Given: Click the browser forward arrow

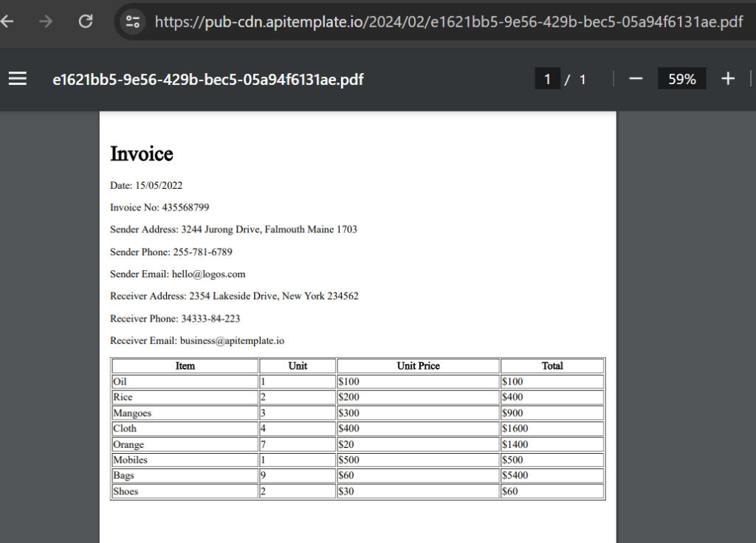Looking at the screenshot, I should pos(46,21).
